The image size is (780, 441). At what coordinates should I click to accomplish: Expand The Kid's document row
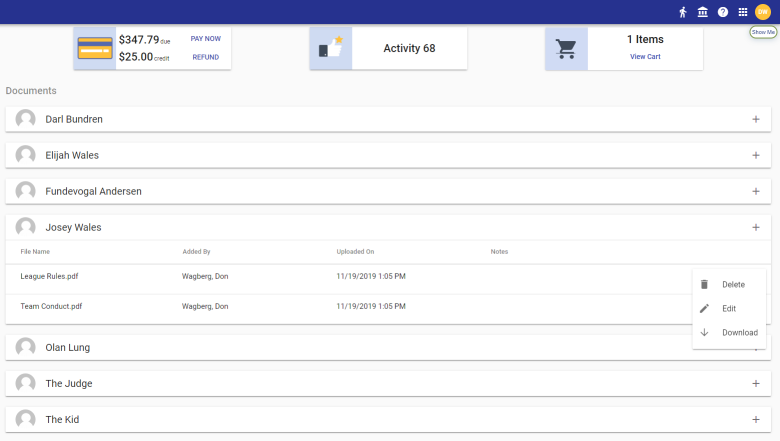(755, 419)
